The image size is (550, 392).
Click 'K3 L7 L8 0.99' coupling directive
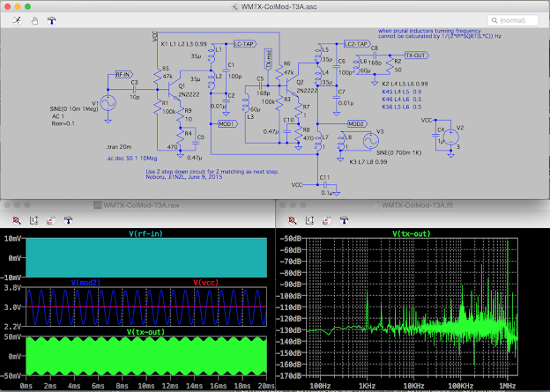[368, 162]
